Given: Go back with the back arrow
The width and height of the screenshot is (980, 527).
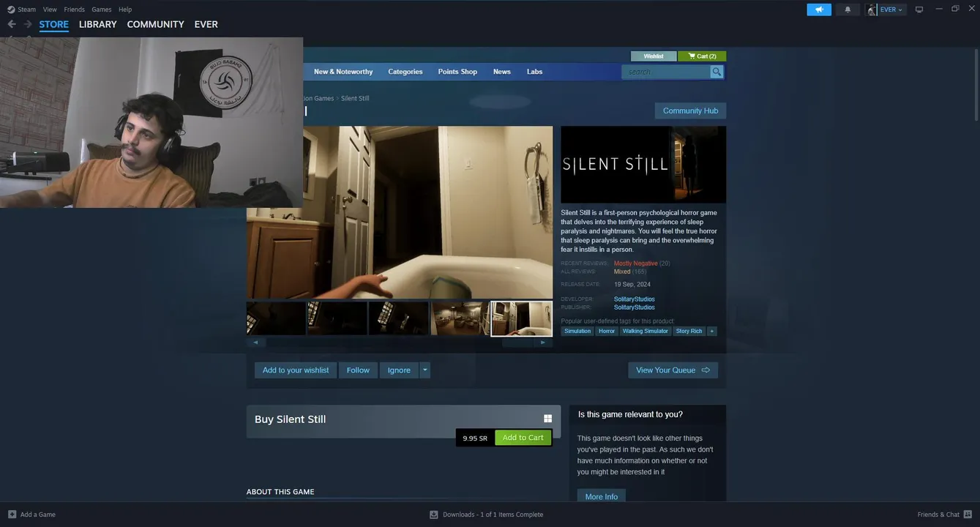Looking at the screenshot, I should point(11,24).
